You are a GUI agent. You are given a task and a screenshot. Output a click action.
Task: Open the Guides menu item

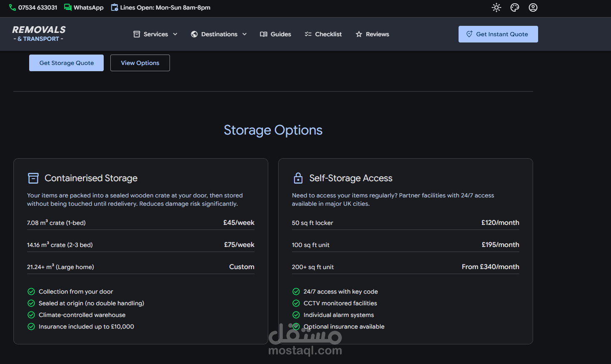tap(275, 34)
